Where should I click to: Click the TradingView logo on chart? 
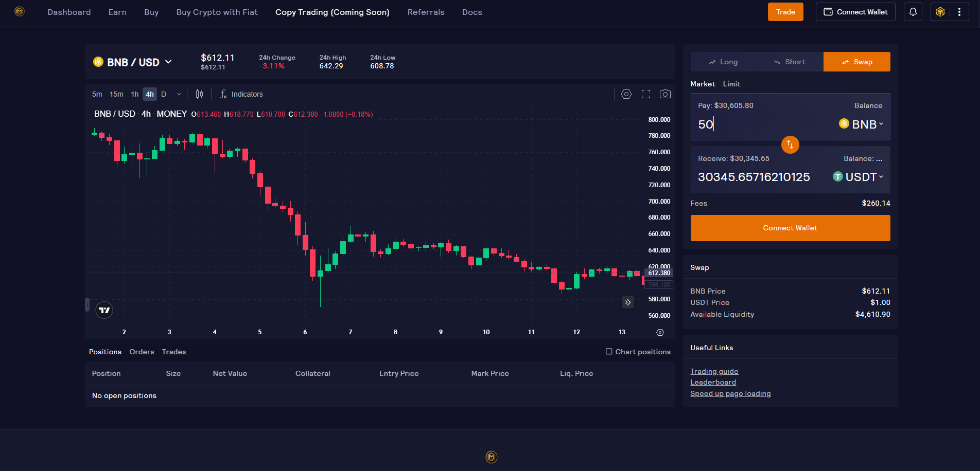click(x=104, y=310)
